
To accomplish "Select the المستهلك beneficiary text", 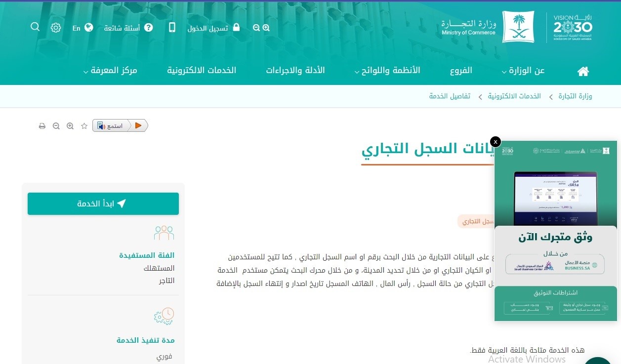I will click(x=159, y=268).
